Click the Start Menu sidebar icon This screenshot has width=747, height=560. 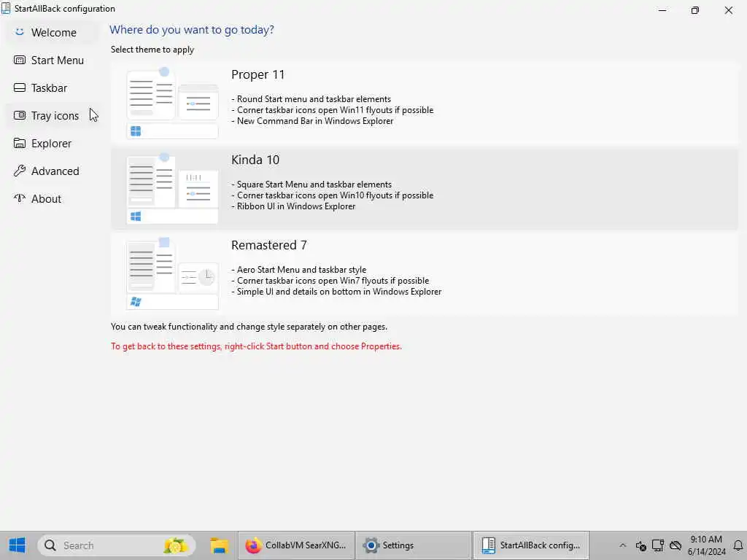tap(20, 60)
